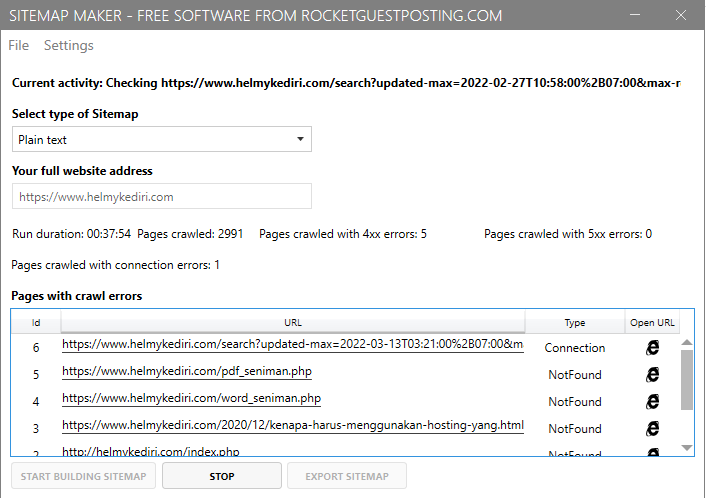
Task: Click 'Pages crawled with 4xx errors: 5'
Action: (x=343, y=234)
